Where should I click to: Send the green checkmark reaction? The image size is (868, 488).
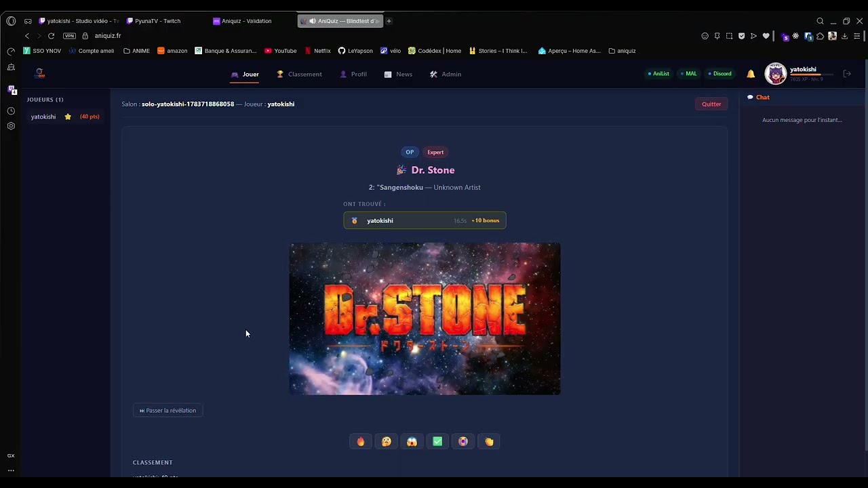point(437,441)
